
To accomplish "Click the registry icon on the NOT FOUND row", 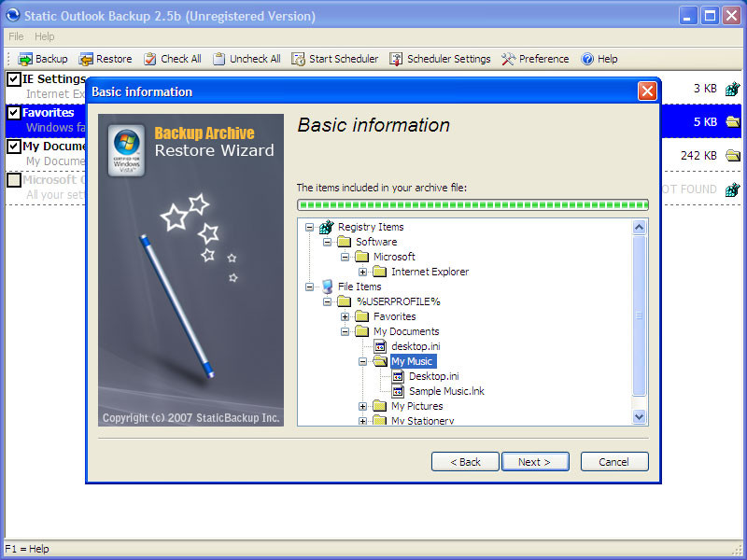I will (733, 189).
